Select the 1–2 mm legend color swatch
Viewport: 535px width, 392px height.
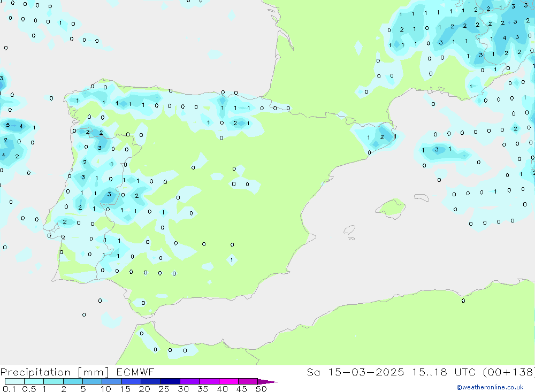53,381
